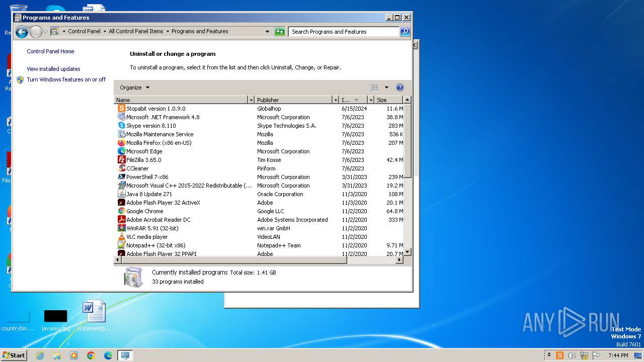Select the VLC media player icon
644x362 pixels.
tap(121, 237)
